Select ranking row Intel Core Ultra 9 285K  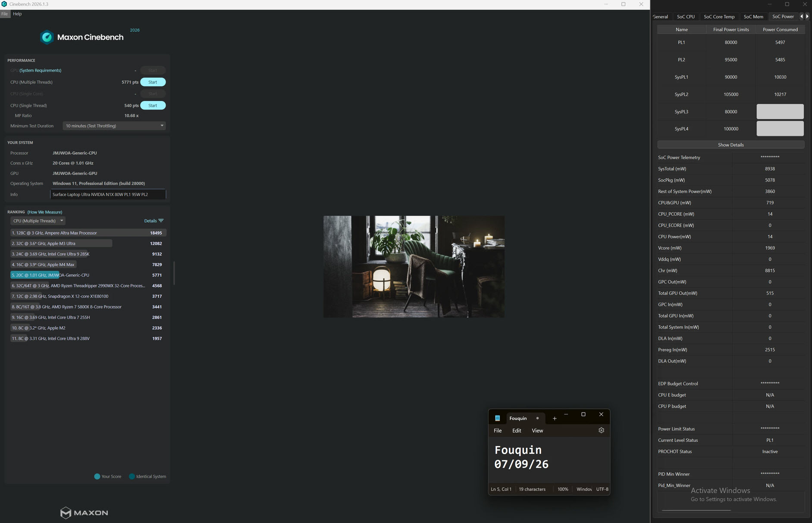pyautogui.click(x=88, y=254)
